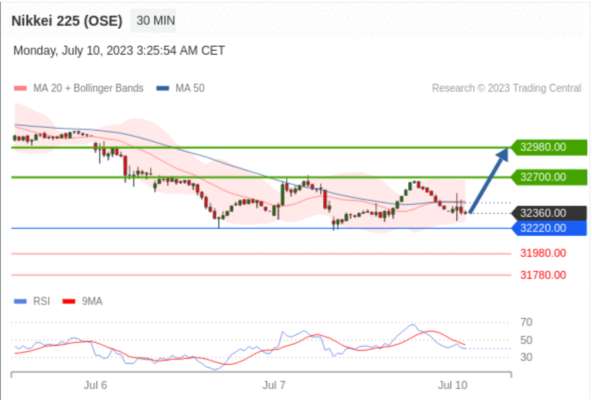Click the MA 20 + Bollinger Bands legend label
Viewport: 592px width, 400px height.
88,88
